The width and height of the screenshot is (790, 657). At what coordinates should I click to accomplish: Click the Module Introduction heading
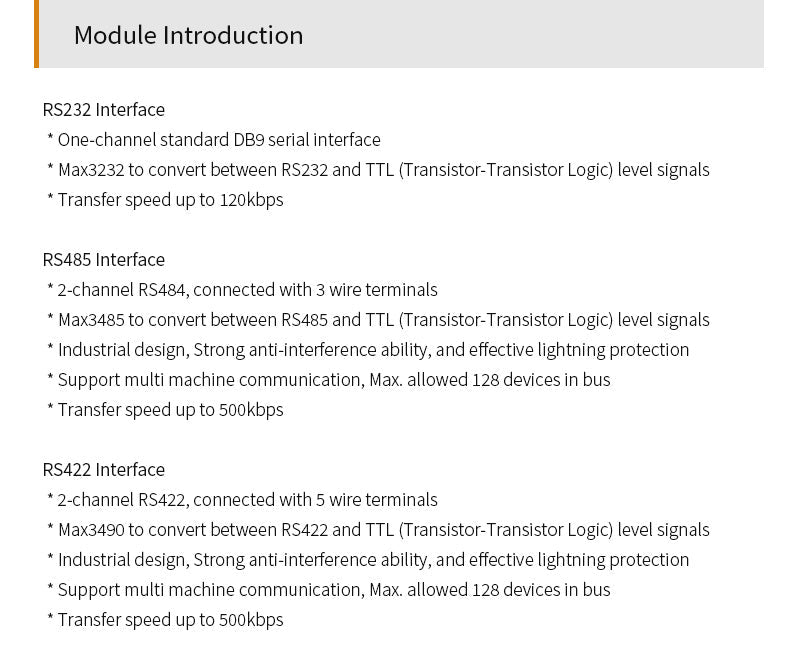[188, 35]
